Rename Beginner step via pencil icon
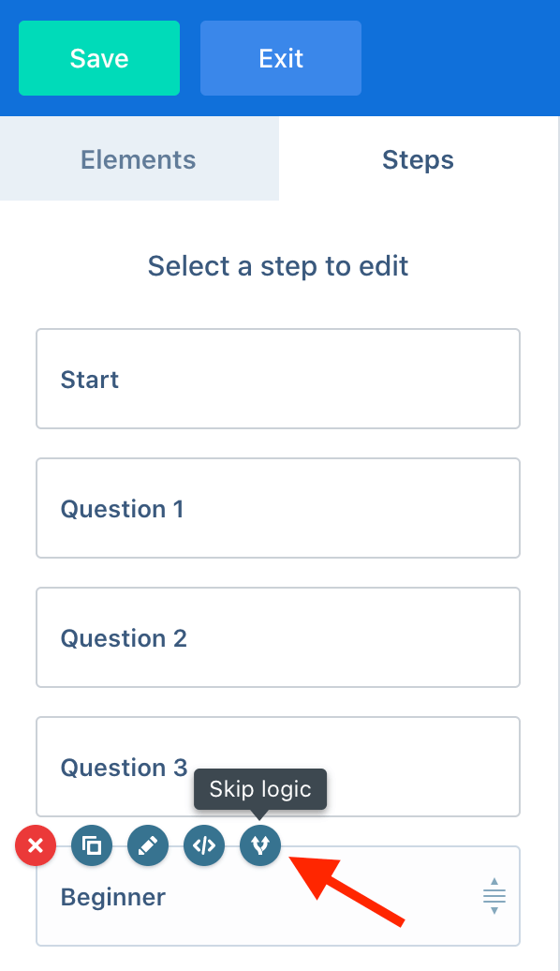 pos(148,844)
